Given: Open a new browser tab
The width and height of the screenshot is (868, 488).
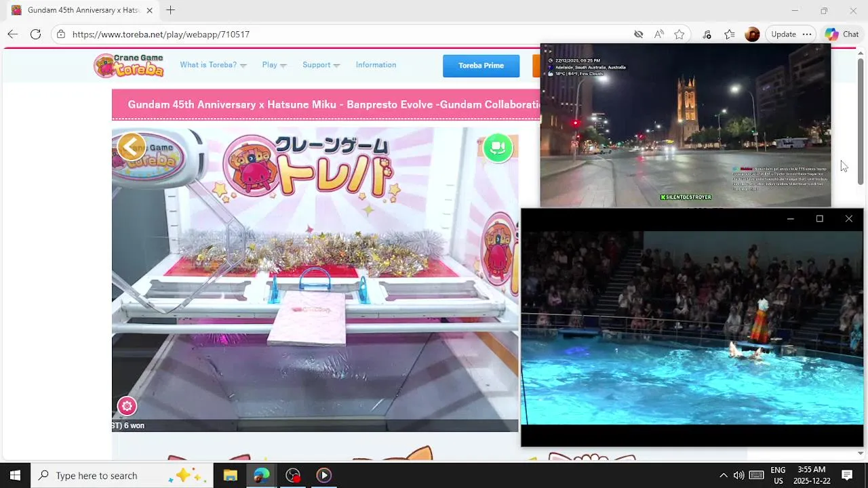Looking at the screenshot, I should pyautogui.click(x=170, y=10).
